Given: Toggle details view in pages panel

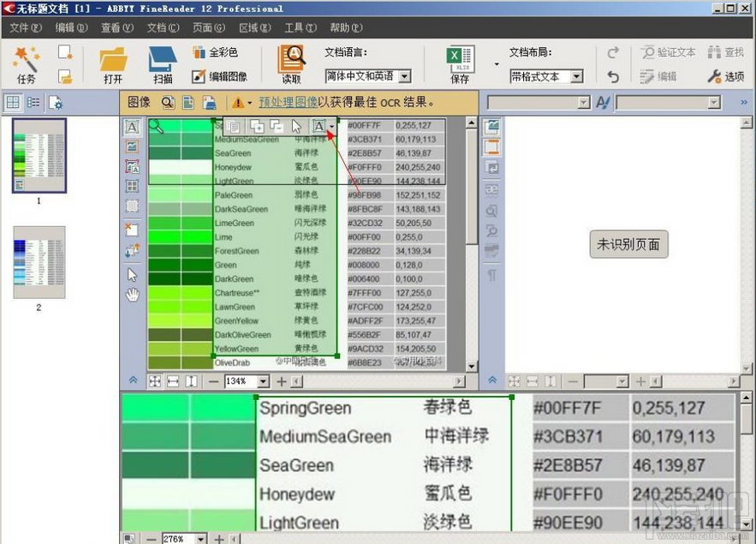Looking at the screenshot, I should [x=32, y=102].
